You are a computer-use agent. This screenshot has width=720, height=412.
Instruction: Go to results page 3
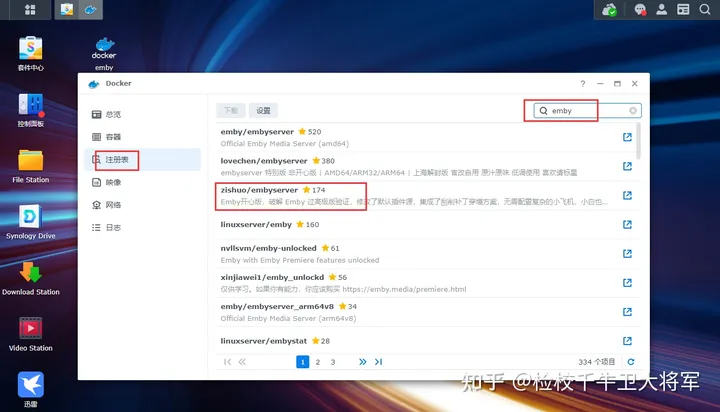tap(333, 362)
